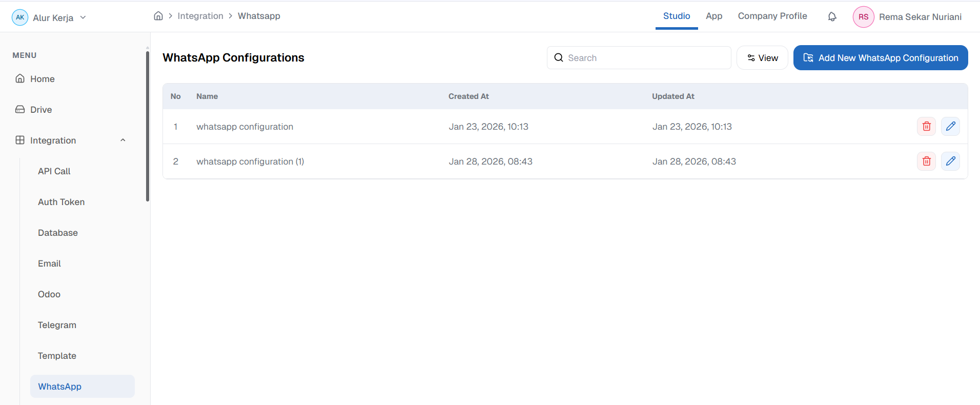The image size is (980, 405).
Task: Click the RS user avatar
Action: pos(863,17)
